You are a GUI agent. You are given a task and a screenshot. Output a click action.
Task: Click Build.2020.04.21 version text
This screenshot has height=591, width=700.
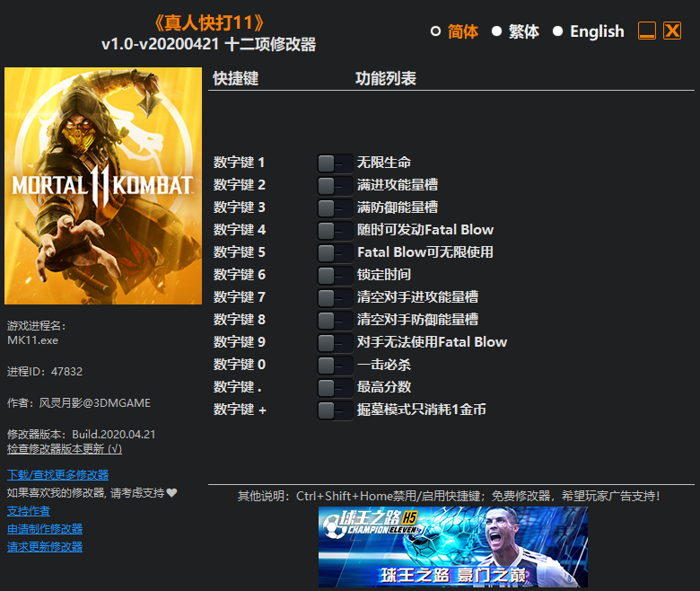114,434
